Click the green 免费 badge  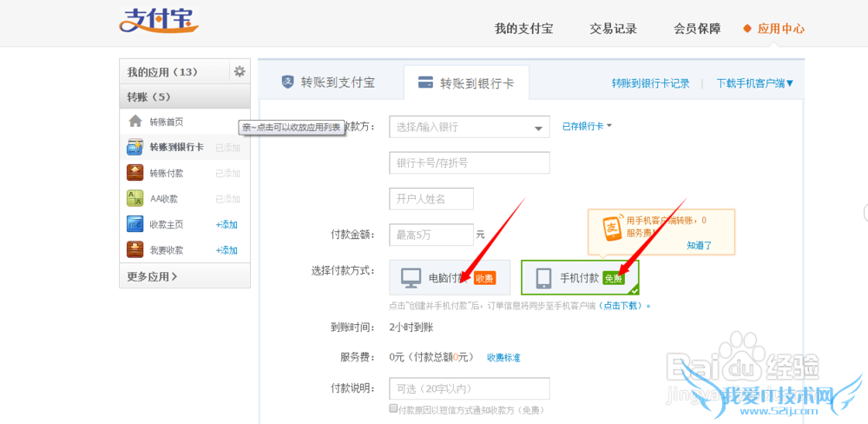click(614, 278)
